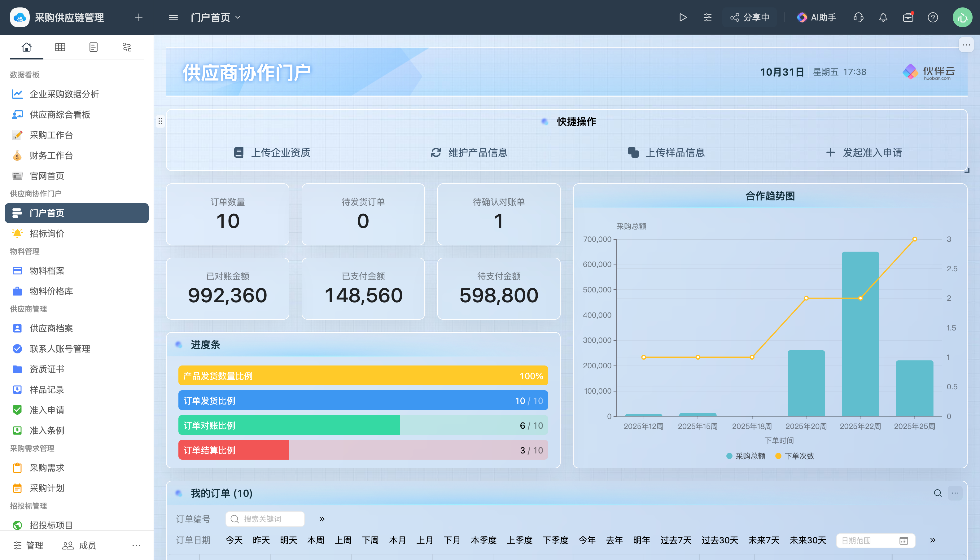Open 招标询价 in the sidebar

point(47,234)
